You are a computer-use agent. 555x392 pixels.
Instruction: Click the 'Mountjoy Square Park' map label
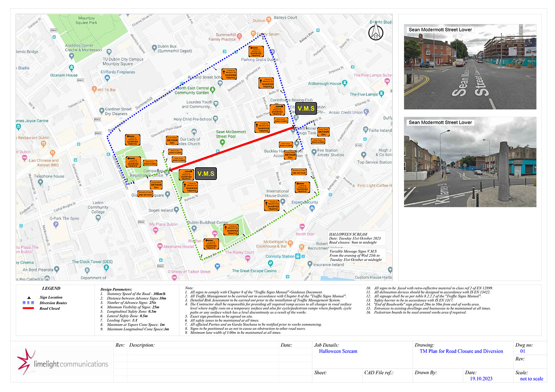click(86, 20)
